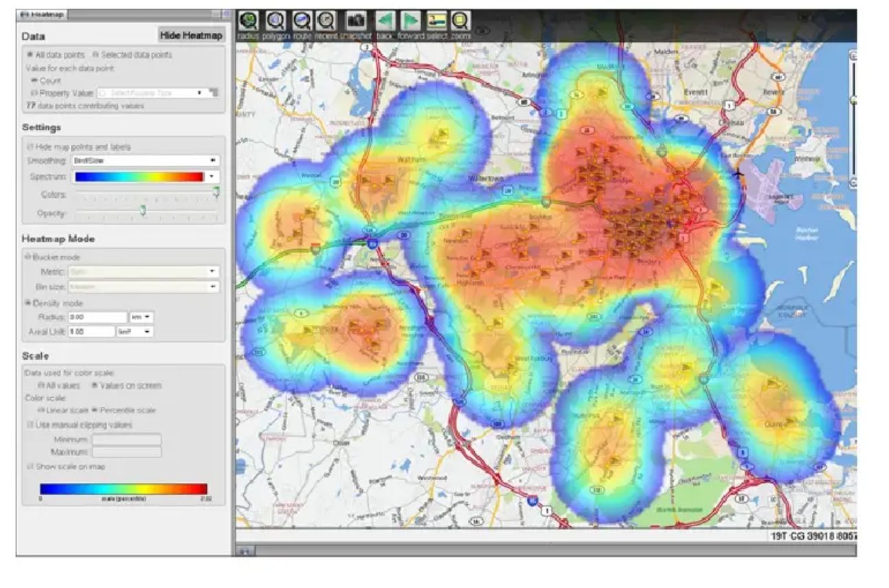Take a map snapshot with camera icon
The image size is (889, 588).
(x=356, y=21)
